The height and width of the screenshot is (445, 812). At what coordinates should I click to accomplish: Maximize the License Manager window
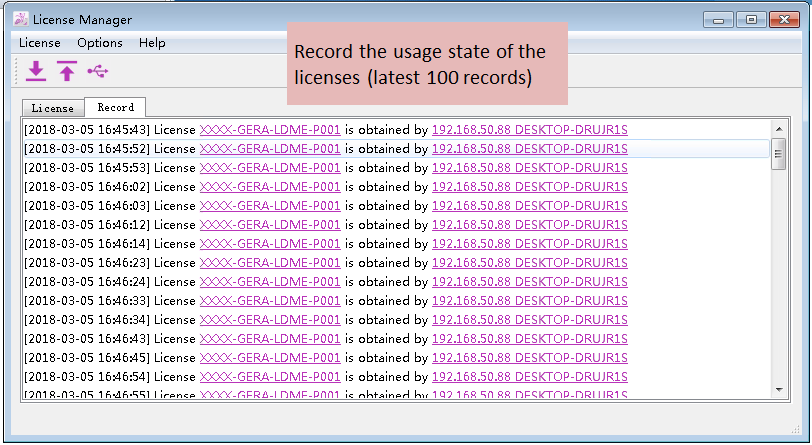pos(750,19)
